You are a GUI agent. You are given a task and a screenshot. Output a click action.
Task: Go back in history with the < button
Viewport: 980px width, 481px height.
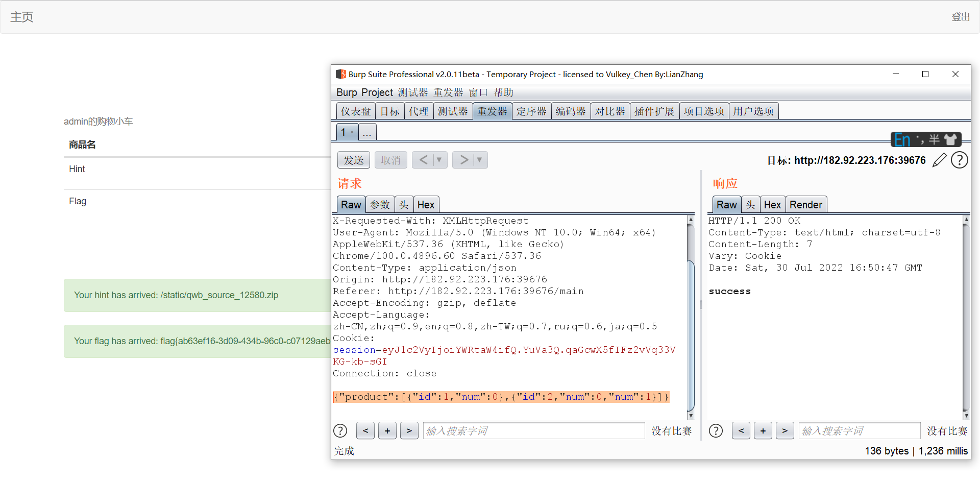click(x=423, y=160)
